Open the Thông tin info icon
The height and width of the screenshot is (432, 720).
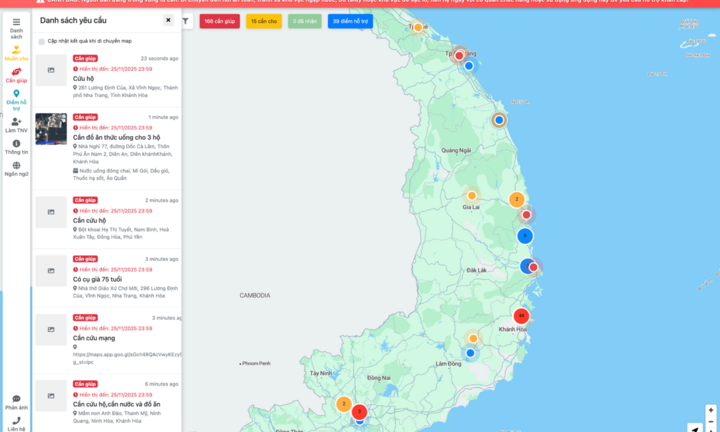coord(16,144)
